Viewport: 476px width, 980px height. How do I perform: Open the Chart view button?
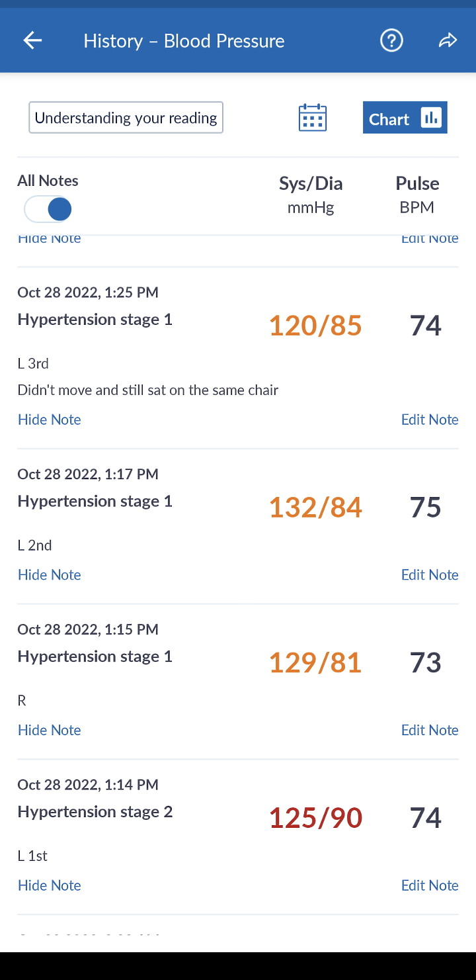(x=405, y=118)
